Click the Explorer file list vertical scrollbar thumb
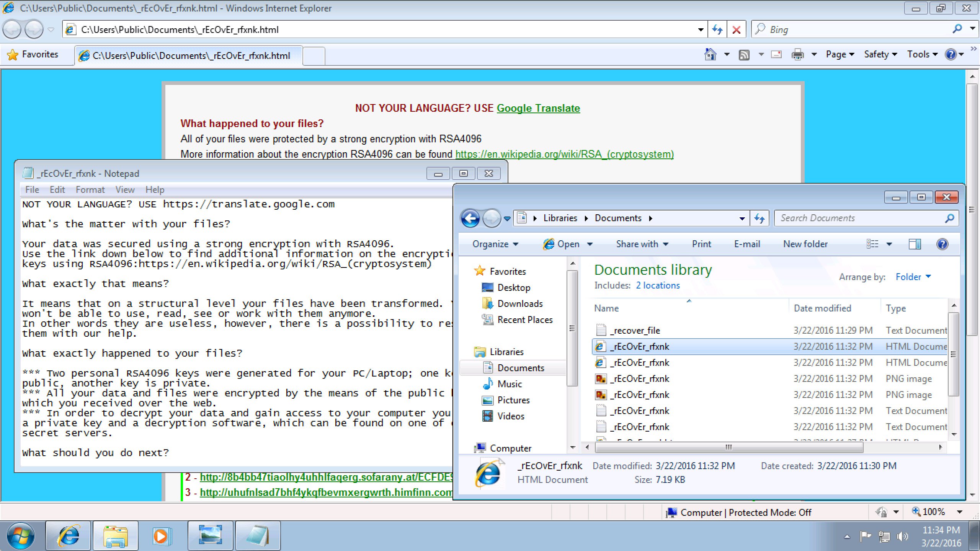 [953, 354]
